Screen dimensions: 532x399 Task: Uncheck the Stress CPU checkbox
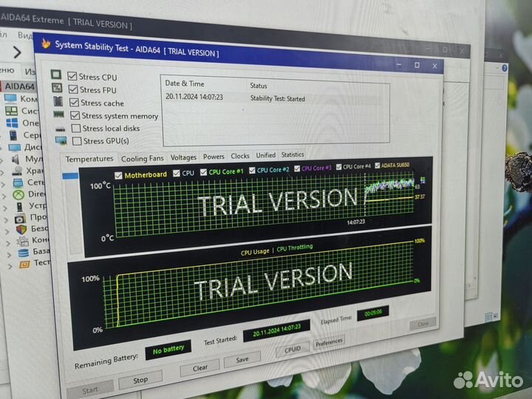(72, 76)
